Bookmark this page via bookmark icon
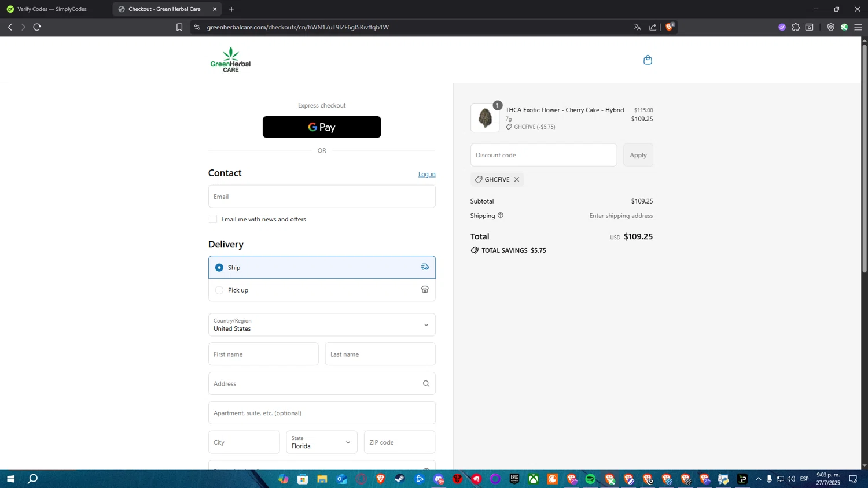 point(179,27)
